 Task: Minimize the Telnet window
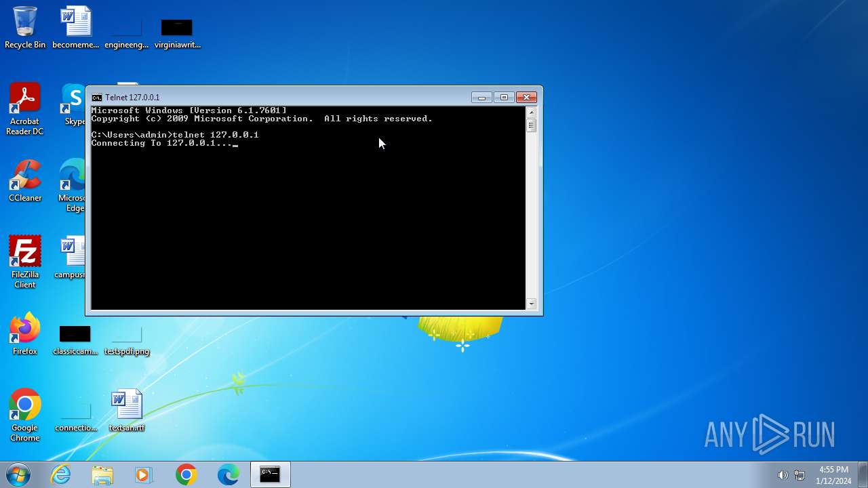[481, 98]
